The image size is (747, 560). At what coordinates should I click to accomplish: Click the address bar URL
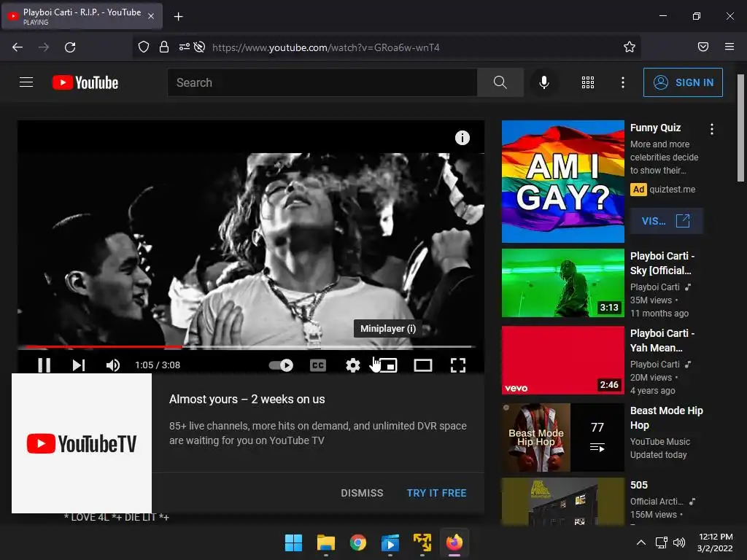326,47
